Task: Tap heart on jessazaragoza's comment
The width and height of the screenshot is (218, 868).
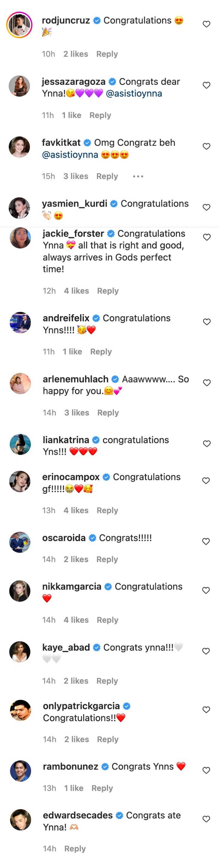Action: click(x=206, y=86)
